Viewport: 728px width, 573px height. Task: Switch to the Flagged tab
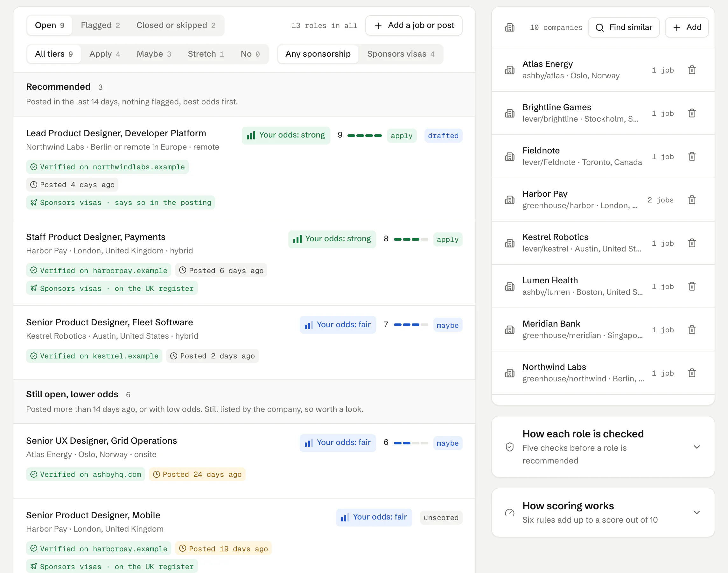100,25
